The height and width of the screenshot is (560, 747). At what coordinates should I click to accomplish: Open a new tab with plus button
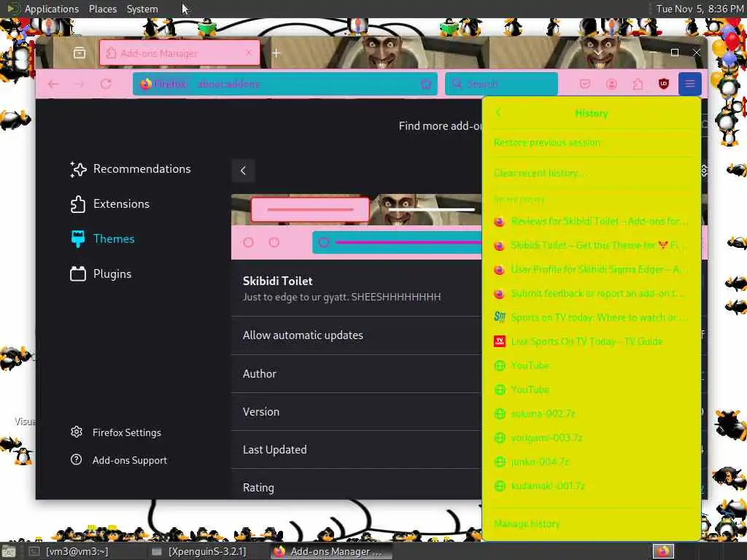click(x=276, y=52)
